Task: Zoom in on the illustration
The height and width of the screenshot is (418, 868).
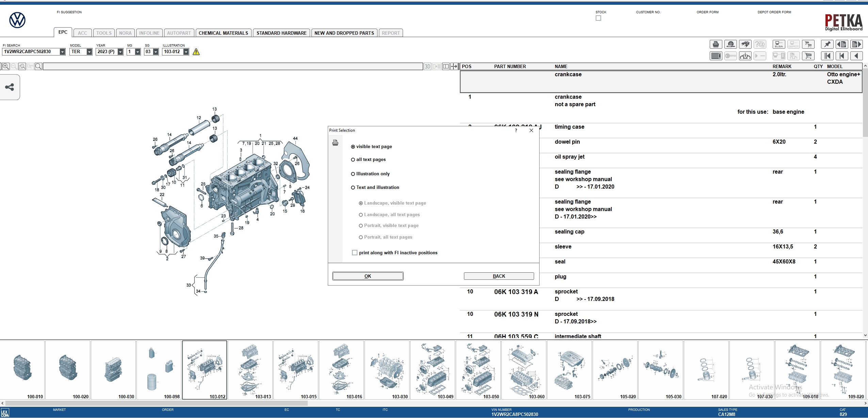Action: pos(6,66)
